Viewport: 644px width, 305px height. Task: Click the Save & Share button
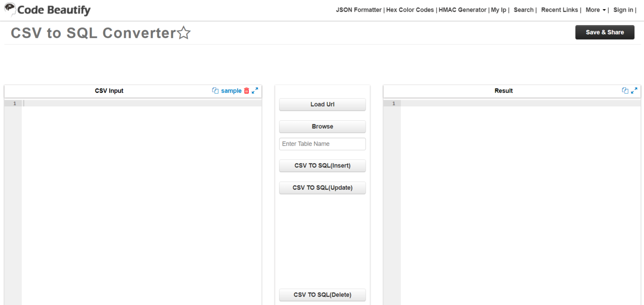[605, 32]
